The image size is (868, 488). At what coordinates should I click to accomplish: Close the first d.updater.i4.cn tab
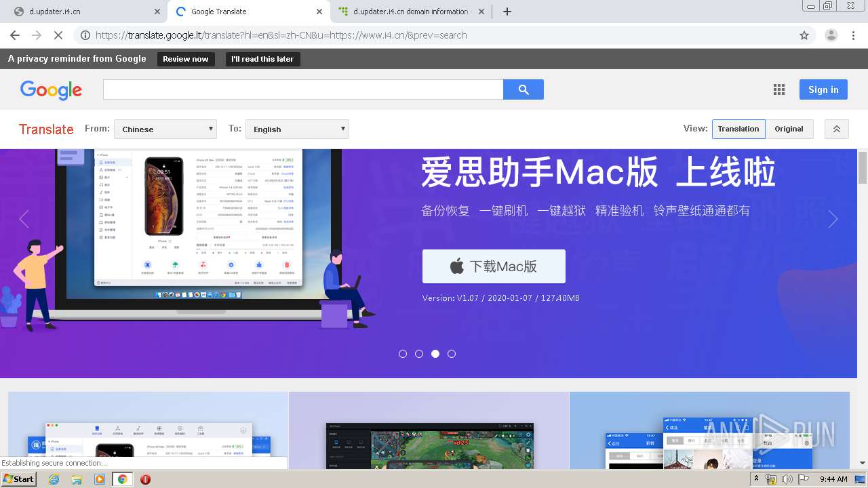(157, 12)
